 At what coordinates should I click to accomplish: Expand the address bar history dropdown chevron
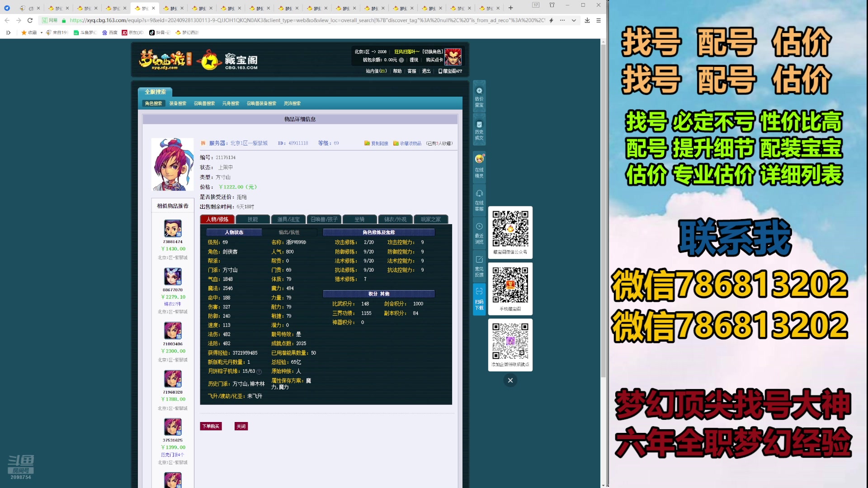click(x=574, y=20)
